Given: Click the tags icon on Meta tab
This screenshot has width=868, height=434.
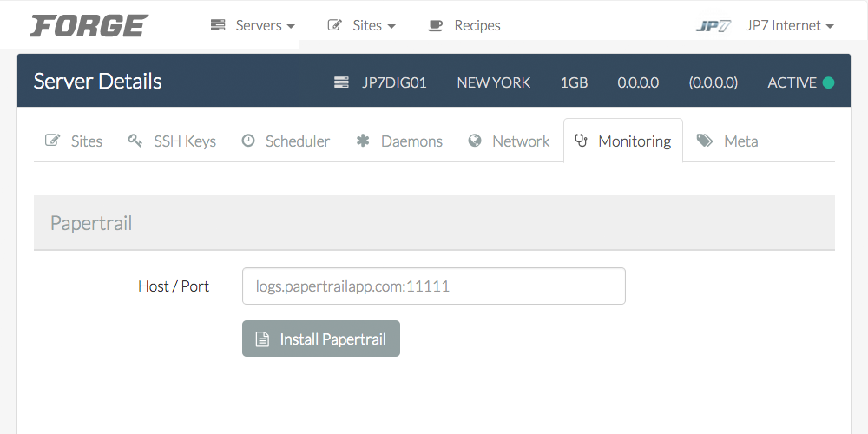Looking at the screenshot, I should [705, 141].
